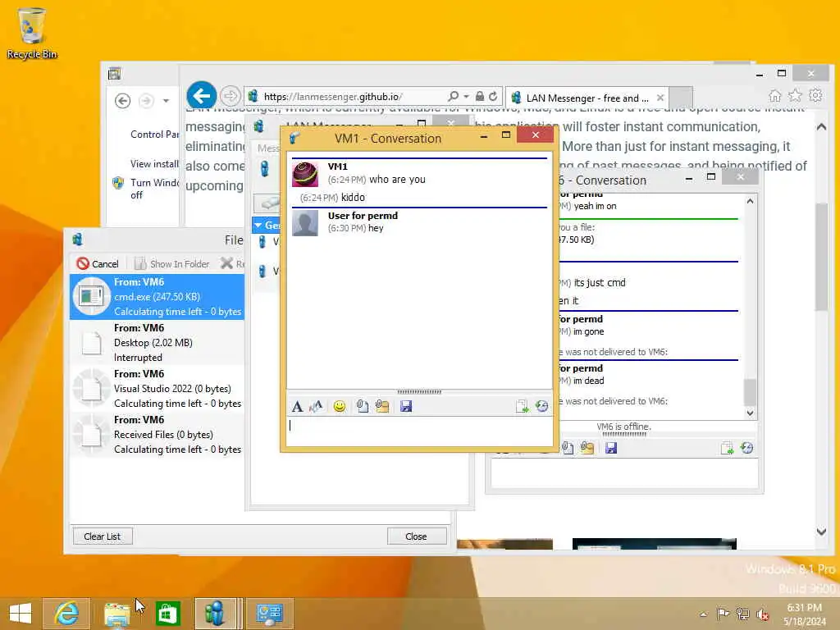Select the cmd.exe transfer from VM6
This screenshot has height=630, width=840.
[x=157, y=297]
